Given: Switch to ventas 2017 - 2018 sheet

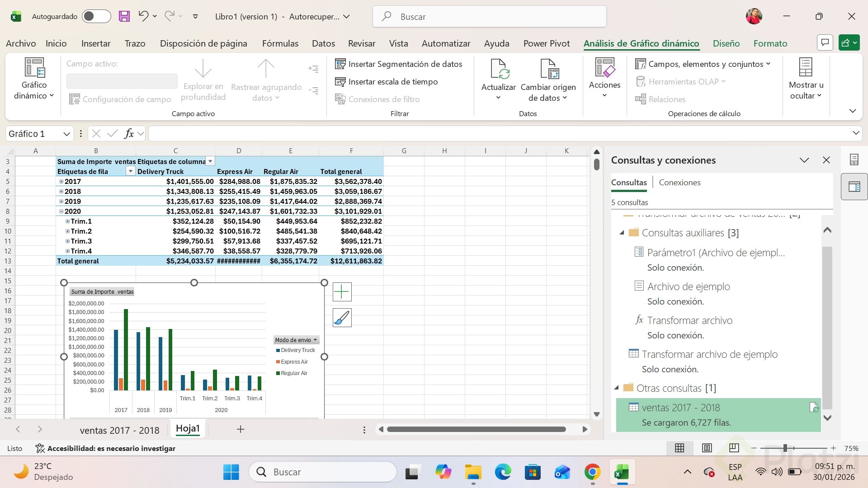Looking at the screenshot, I should (x=119, y=430).
